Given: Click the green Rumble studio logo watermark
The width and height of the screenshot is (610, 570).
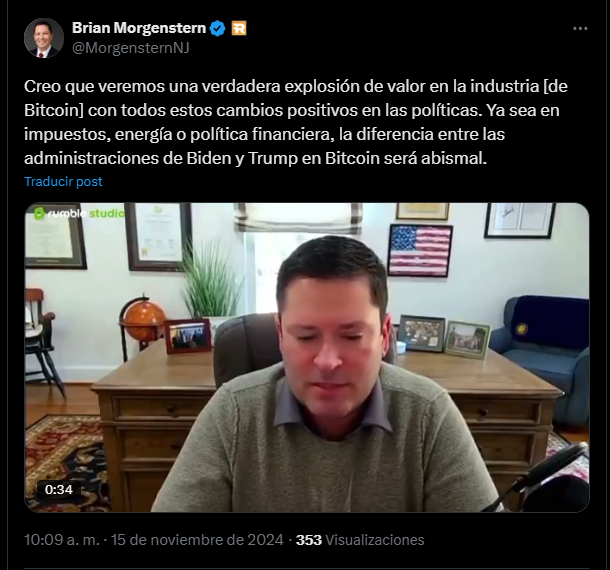Looking at the screenshot, I should click(79, 213).
